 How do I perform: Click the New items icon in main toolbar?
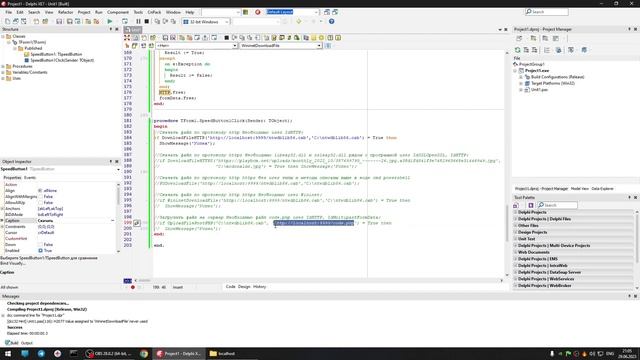[7, 21]
